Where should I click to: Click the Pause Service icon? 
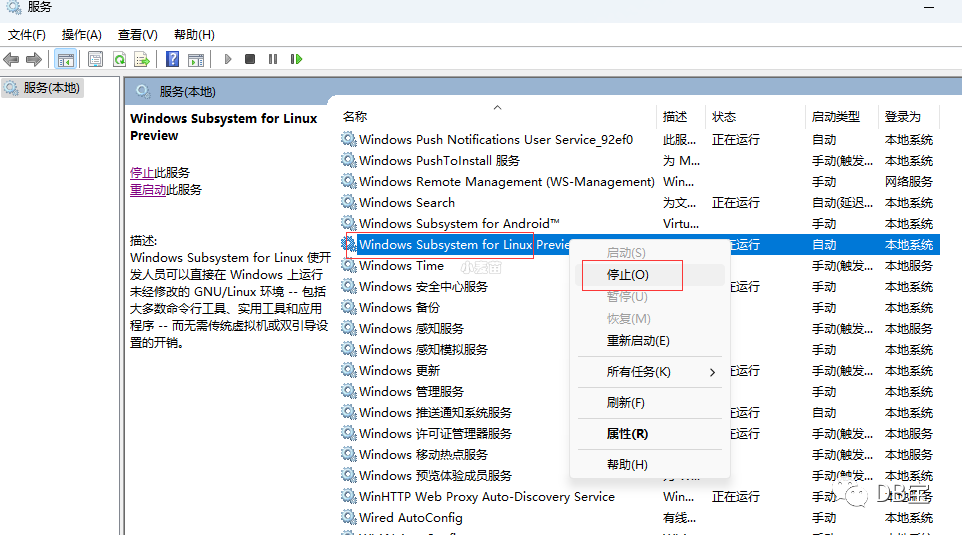[273, 60]
